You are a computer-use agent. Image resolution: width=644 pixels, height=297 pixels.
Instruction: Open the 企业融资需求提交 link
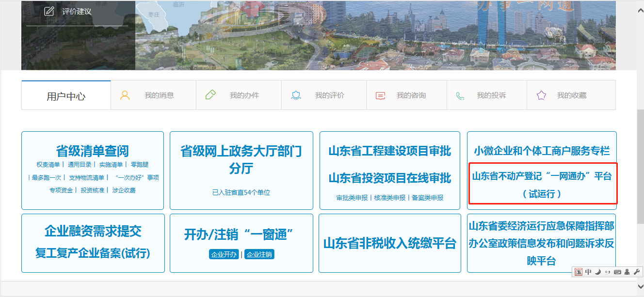pyautogui.click(x=93, y=231)
